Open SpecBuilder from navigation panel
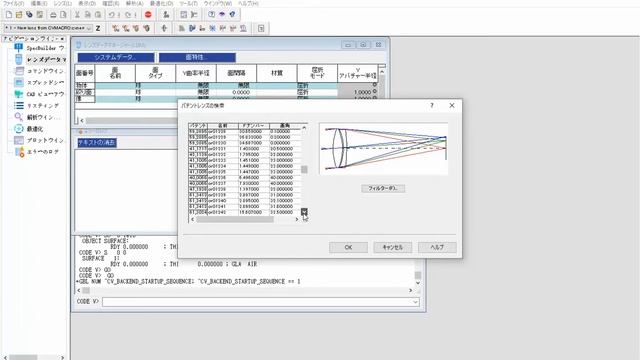This screenshot has width=640, height=360. [x=39, y=48]
